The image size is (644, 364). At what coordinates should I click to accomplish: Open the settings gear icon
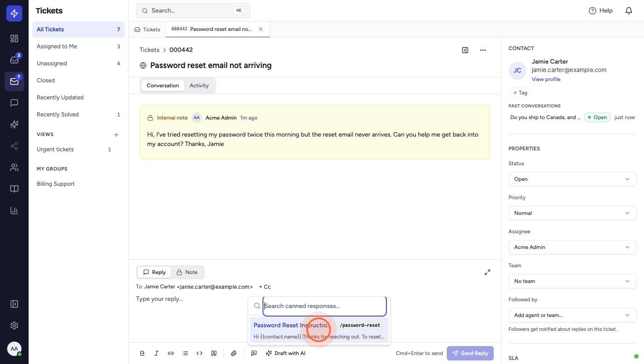(x=14, y=325)
